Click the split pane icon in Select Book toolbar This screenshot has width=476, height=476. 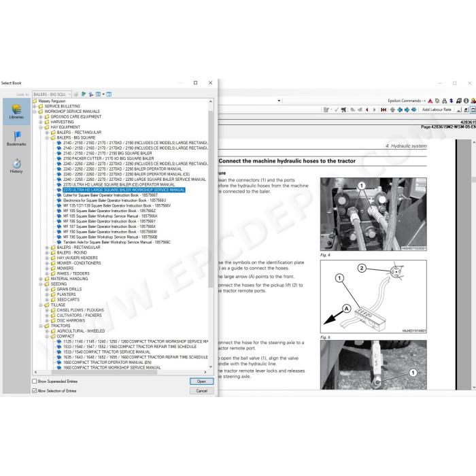tap(109, 95)
